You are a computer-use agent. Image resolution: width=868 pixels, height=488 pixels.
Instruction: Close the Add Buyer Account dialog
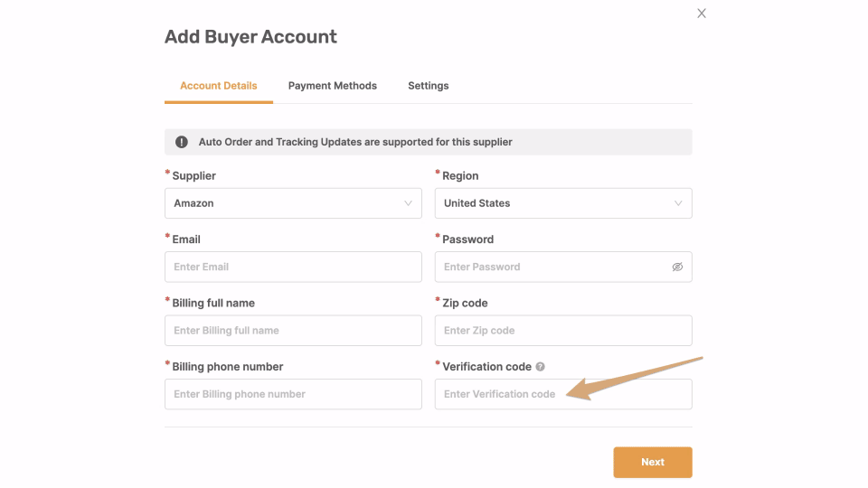tap(702, 14)
